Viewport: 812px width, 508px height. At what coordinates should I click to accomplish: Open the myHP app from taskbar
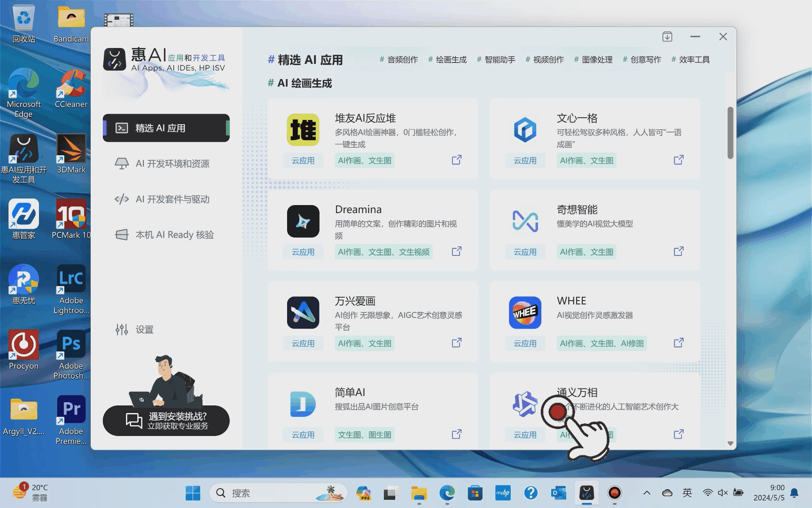point(503,493)
